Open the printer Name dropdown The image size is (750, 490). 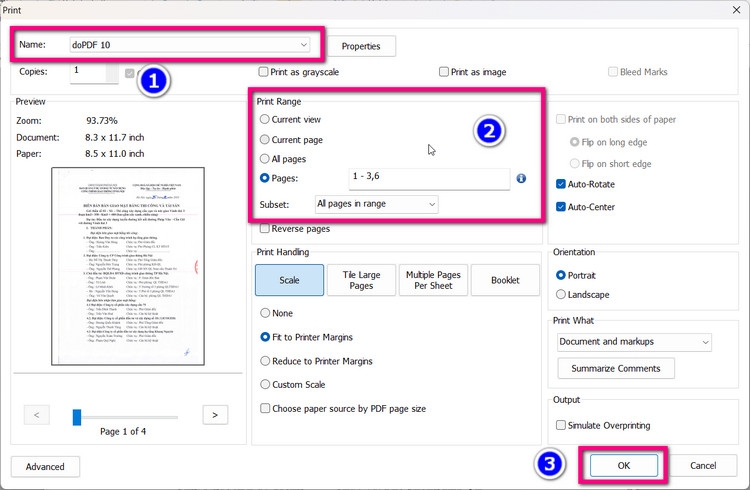coord(189,45)
